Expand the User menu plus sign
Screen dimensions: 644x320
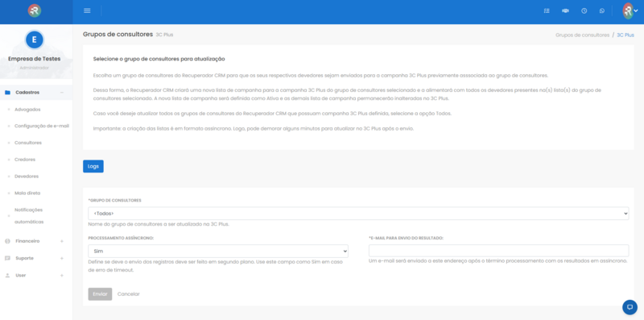coord(62,275)
